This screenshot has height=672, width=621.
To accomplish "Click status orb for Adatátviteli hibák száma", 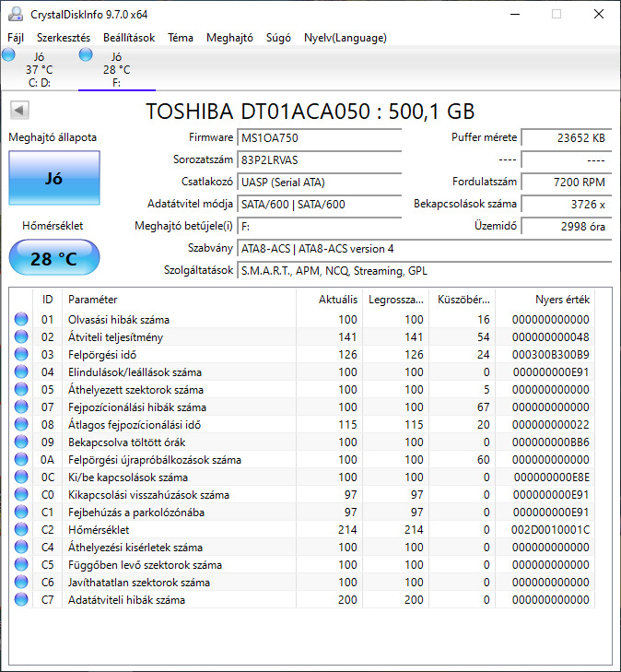I will coord(21,599).
